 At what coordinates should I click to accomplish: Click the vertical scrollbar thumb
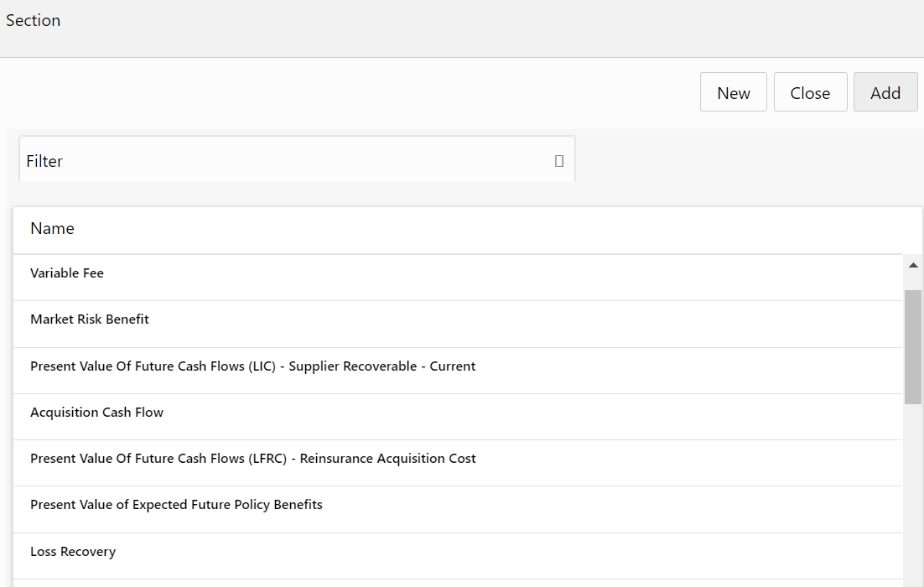[x=913, y=346]
